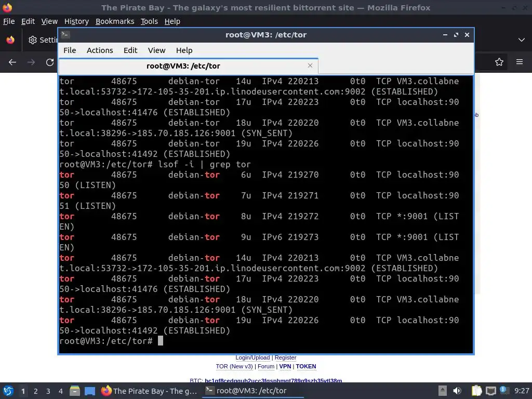
Task: Open the Firefox File menu
Action: tap(9, 21)
